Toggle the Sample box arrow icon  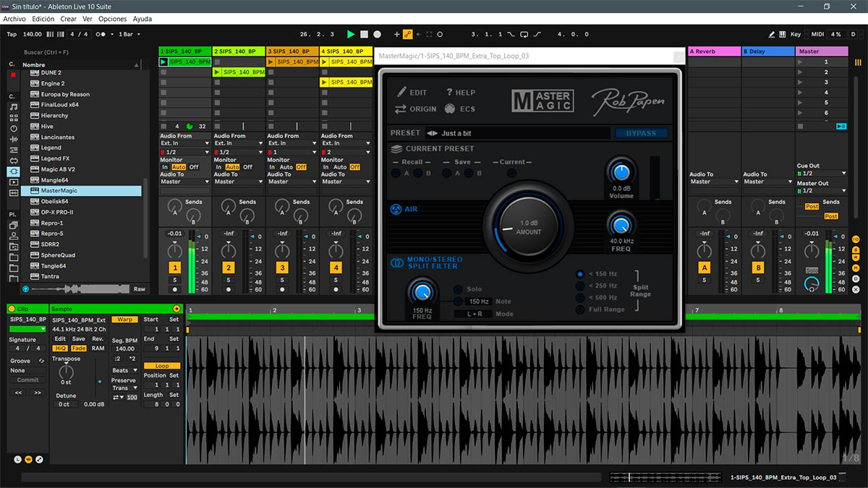pos(176,309)
